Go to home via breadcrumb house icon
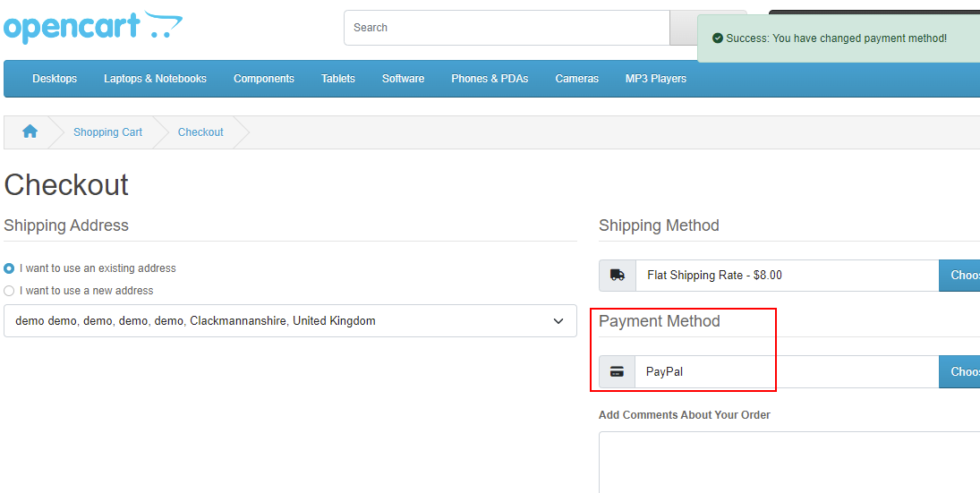The height and width of the screenshot is (493, 980). 30,132
